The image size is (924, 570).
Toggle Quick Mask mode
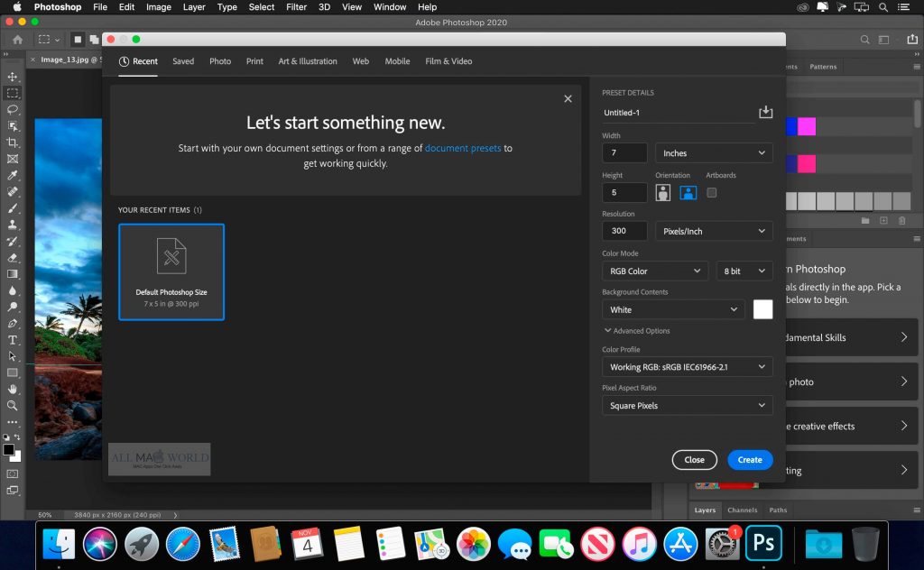(x=13, y=474)
